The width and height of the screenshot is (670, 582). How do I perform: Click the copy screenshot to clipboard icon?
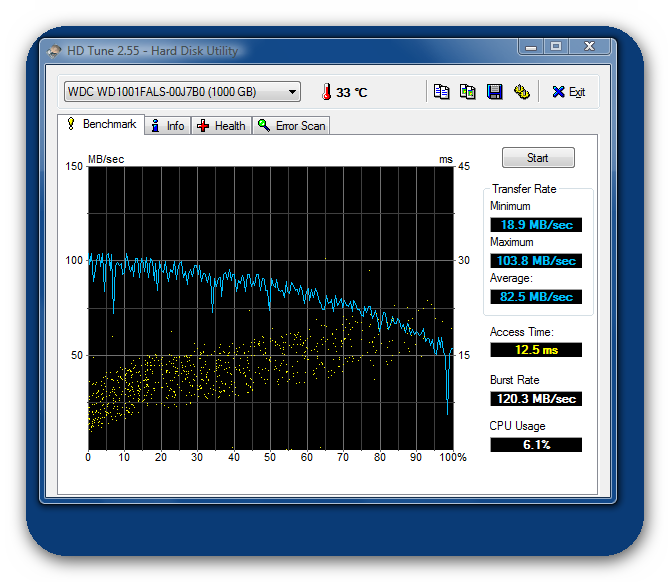[467, 92]
